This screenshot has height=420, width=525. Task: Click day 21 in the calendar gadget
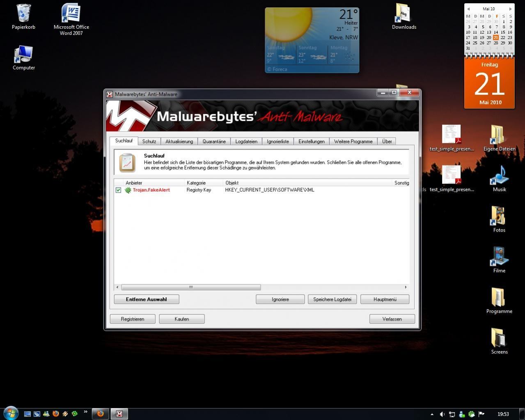(x=496, y=37)
